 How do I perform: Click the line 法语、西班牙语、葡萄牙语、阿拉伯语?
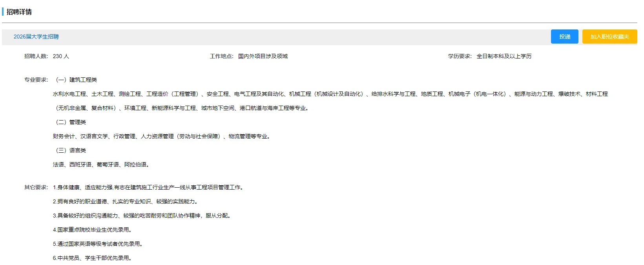coord(102,164)
